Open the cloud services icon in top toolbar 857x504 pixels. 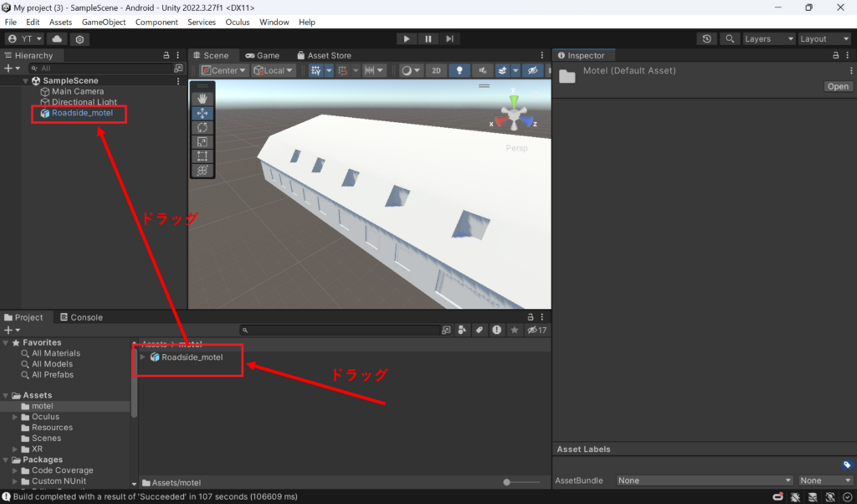(57, 39)
